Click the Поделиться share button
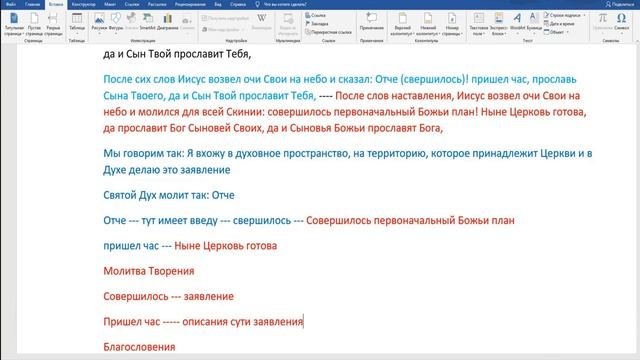The image size is (640, 360). (x=620, y=4)
